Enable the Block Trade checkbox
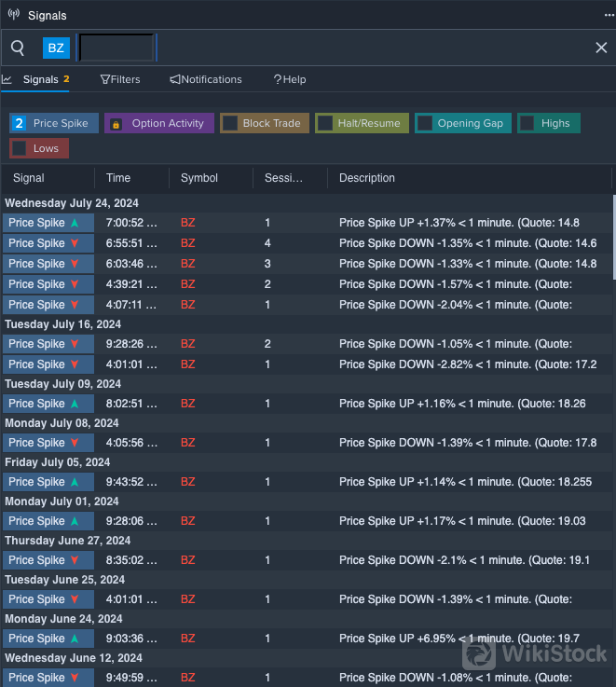 (230, 123)
